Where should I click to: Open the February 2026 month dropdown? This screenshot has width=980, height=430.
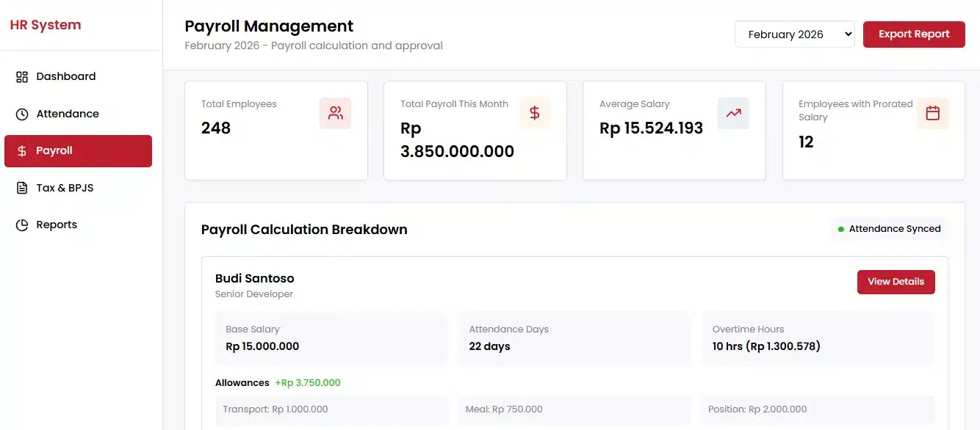(x=794, y=34)
